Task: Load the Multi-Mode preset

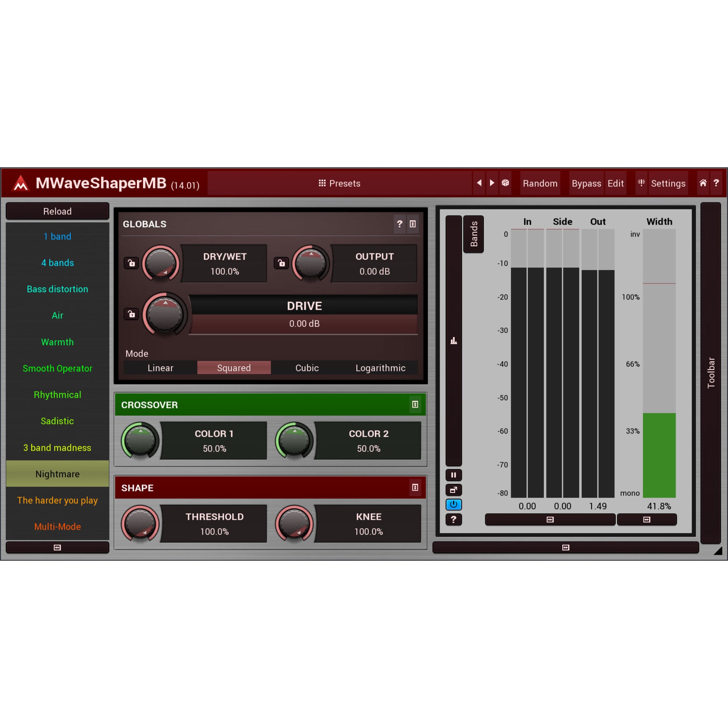Action: 57,526
